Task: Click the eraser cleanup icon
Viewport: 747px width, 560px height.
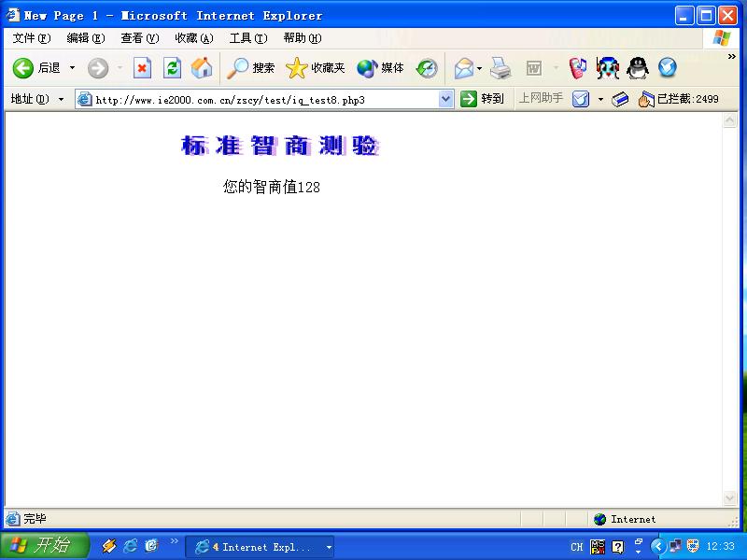Action: 620,99
